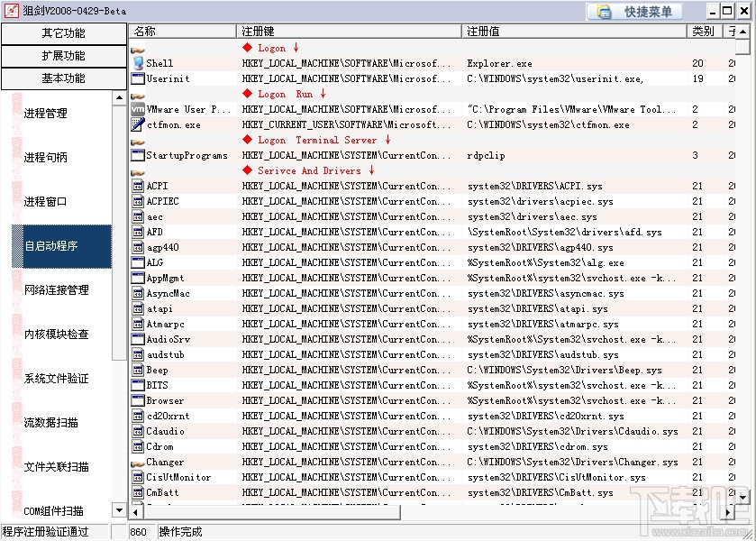Click the Shell row icon

click(x=138, y=63)
